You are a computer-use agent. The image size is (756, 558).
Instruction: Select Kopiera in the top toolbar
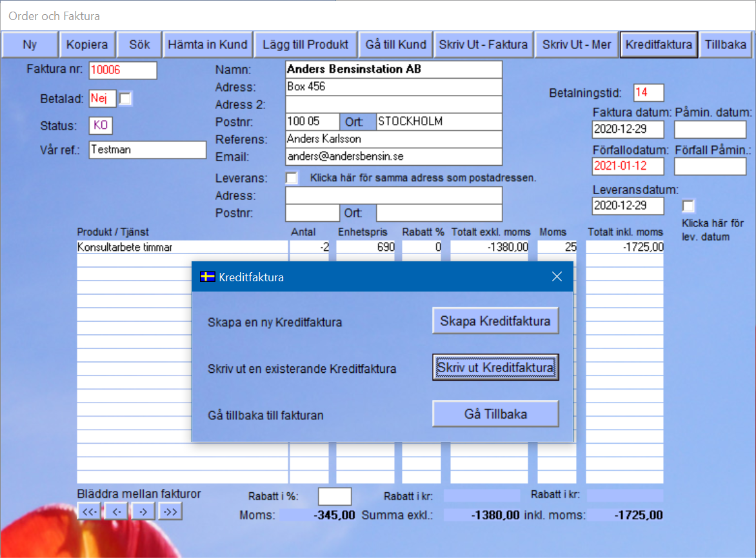pyautogui.click(x=88, y=45)
